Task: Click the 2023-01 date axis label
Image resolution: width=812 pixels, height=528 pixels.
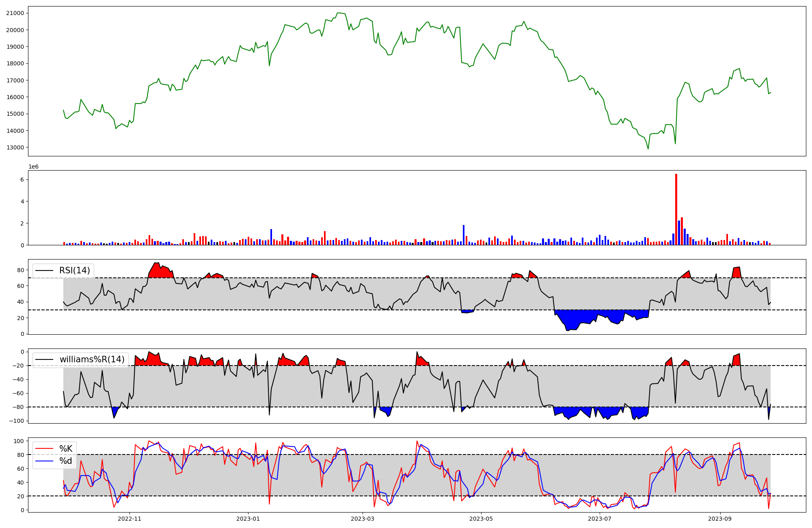Action: point(248,519)
